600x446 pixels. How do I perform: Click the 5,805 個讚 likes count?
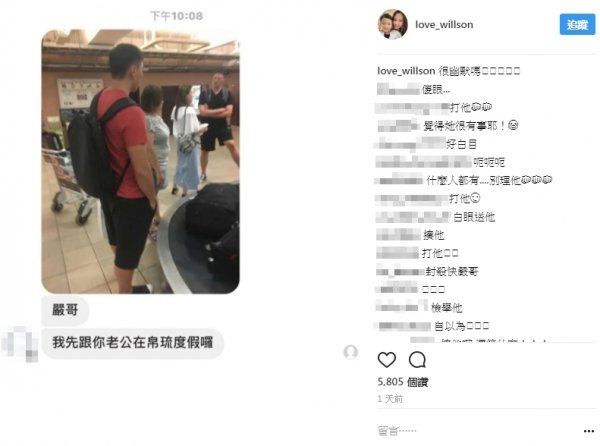click(403, 382)
